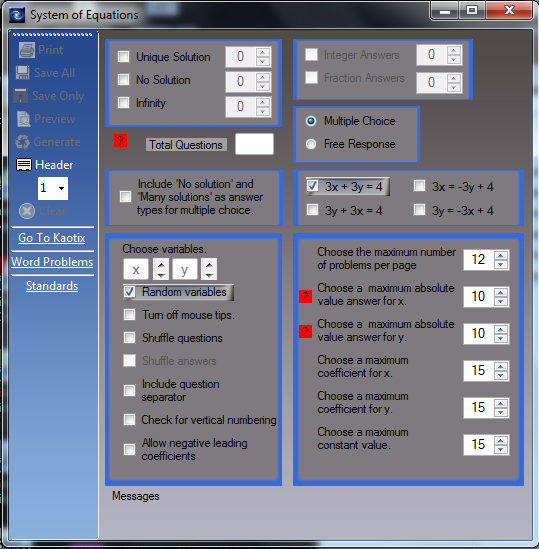The image size is (539, 549).
Task: Decrease No Solution count with down arrow
Action: click(x=263, y=86)
